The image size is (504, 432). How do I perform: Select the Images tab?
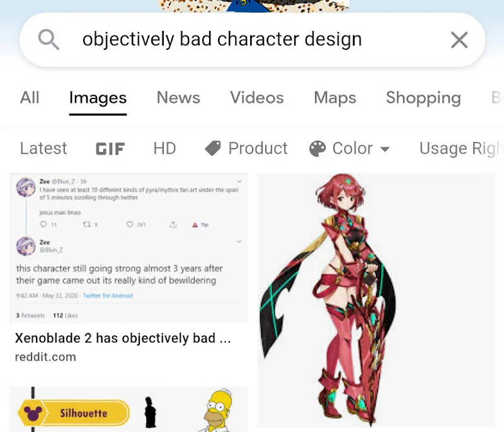pyautogui.click(x=98, y=98)
